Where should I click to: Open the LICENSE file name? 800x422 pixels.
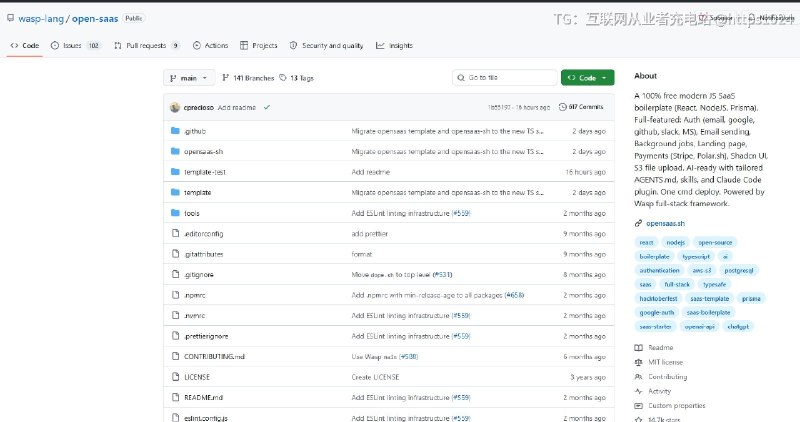click(x=197, y=377)
